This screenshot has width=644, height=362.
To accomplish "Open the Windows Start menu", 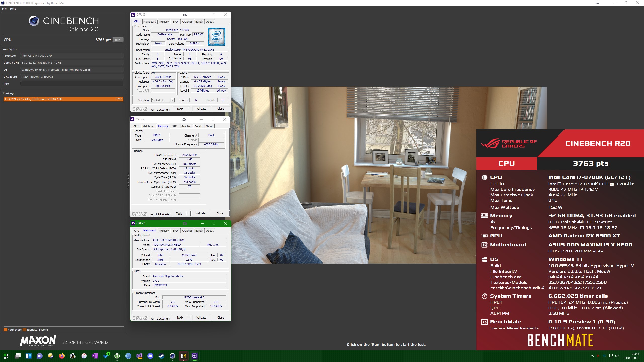I will click(6, 356).
